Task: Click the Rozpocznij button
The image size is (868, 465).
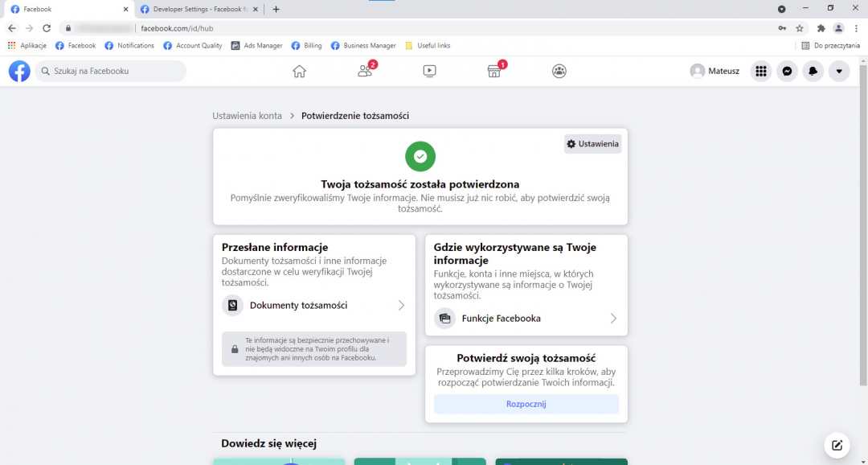Action: pyautogui.click(x=526, y=404)
